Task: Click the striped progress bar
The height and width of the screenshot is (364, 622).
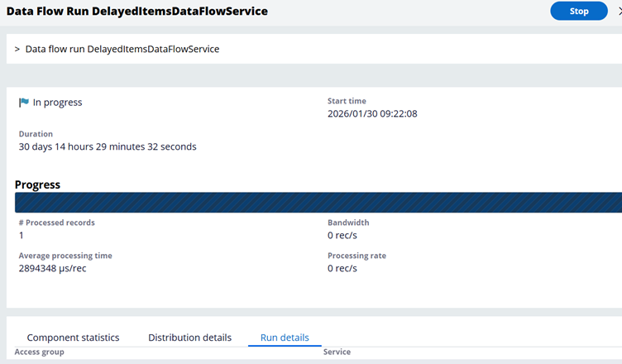Action: pos(318,203)
